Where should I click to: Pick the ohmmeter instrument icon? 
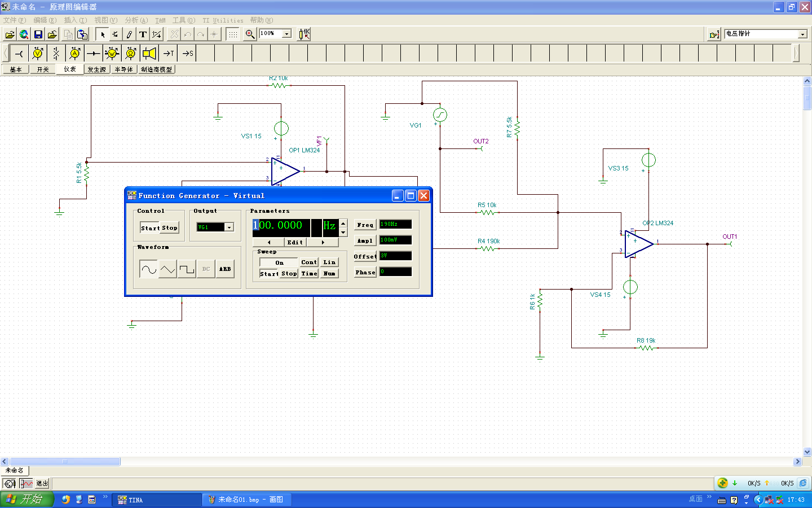(x=130, y=54)
